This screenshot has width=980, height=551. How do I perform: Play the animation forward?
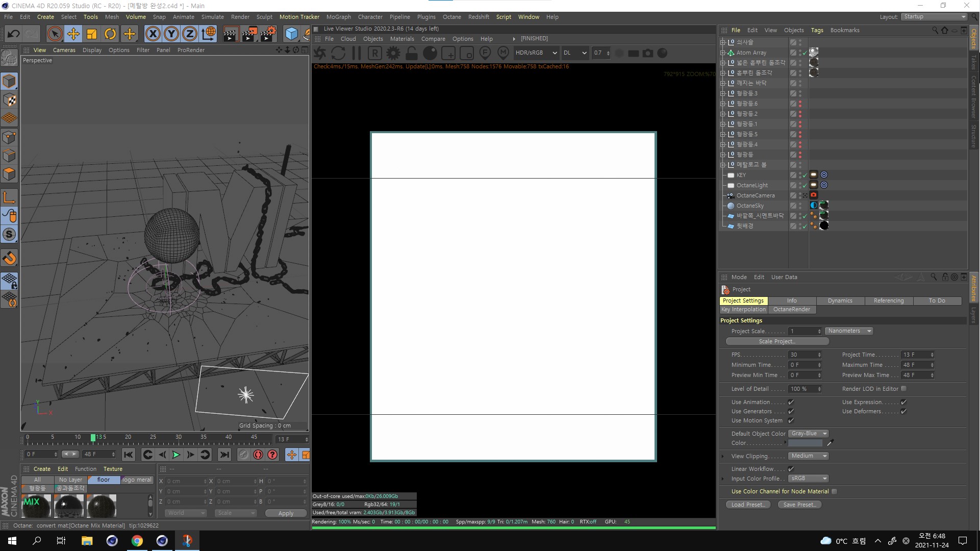176,455
